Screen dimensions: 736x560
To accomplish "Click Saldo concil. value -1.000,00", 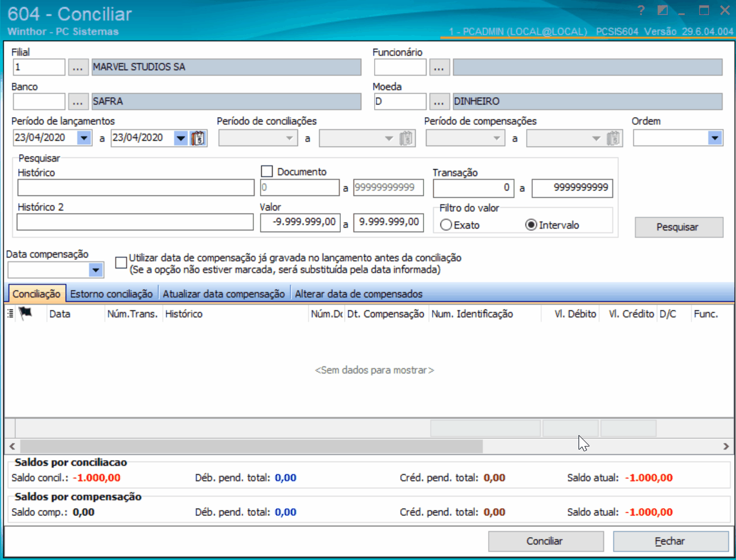I will (x=97, y=478).
